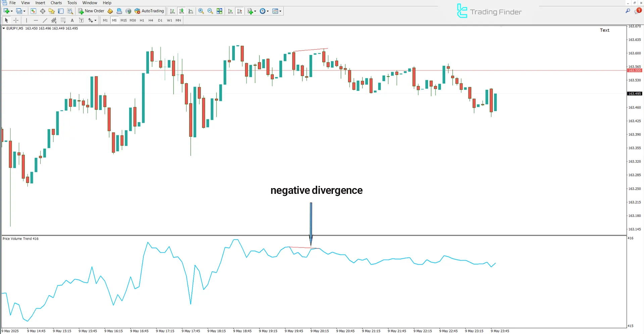The image size is (644, 334).
Task: Open the Indicators list dropdown
Action: [x=251, y=11]
